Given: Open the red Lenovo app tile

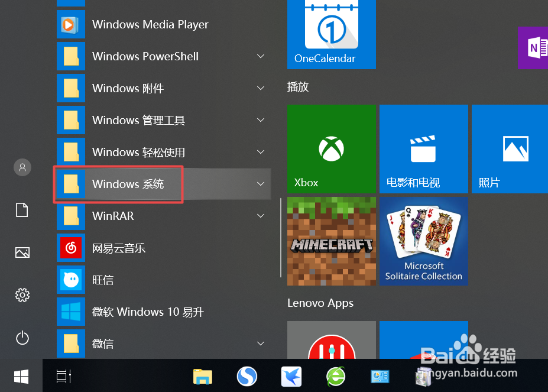Looking at the screenshot, I should pyautogui.click(x=331, y=340).
